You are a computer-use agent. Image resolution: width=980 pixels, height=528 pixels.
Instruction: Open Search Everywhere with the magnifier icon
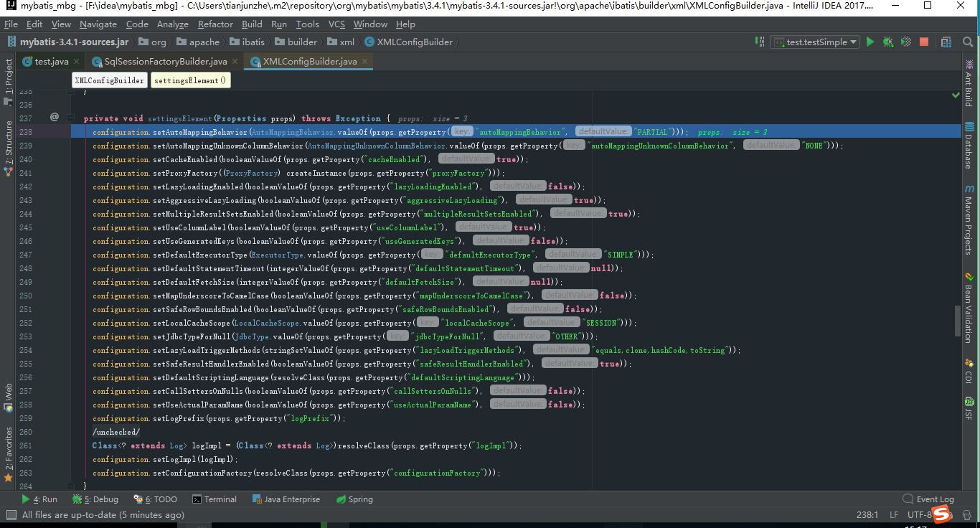[x=966, y=42]
